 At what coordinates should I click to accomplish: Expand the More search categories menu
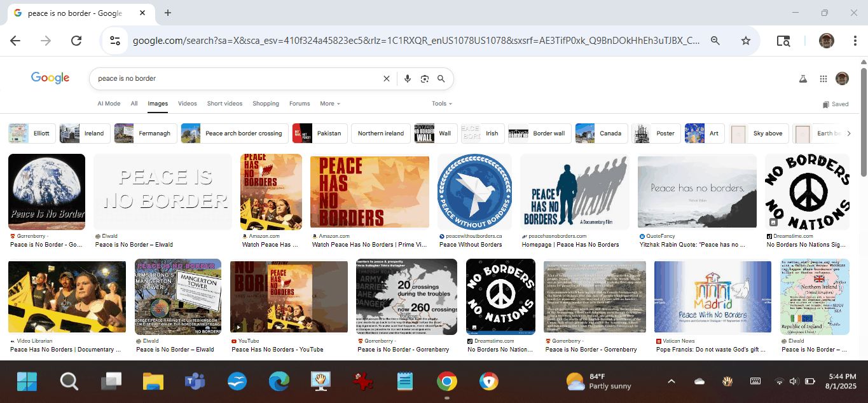pos(330,104)
